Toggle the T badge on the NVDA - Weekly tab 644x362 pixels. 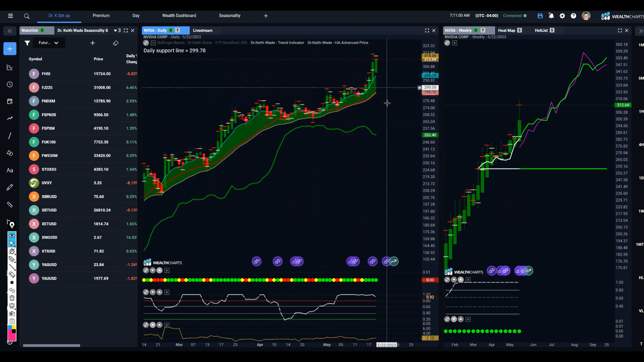click(483, 31)
